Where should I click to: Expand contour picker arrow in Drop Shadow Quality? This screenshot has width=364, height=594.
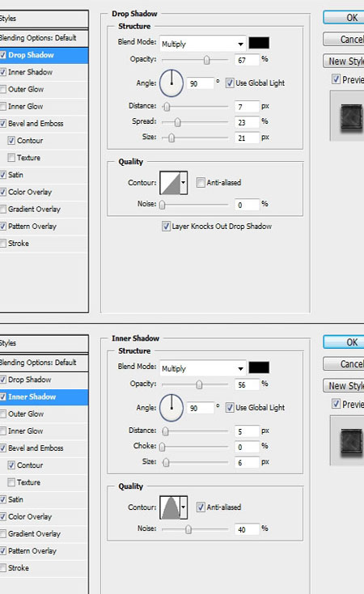pyautogui.click(x=184, y=183)
